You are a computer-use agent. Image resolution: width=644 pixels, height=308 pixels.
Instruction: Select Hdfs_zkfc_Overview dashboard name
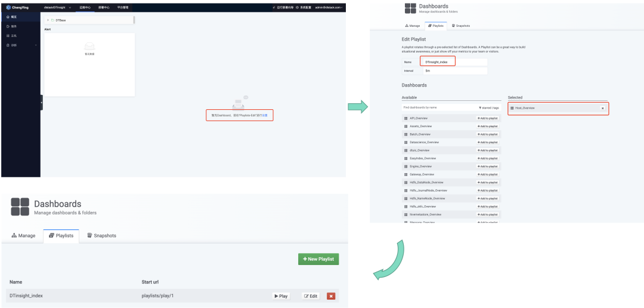coord(422,207)
